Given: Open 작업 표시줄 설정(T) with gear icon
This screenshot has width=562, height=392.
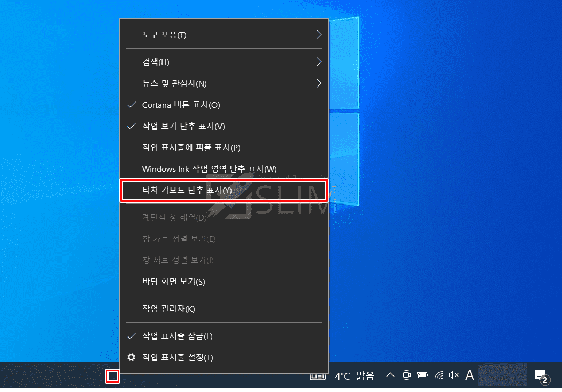Looking at the screenshot, I should coord(224,357).
